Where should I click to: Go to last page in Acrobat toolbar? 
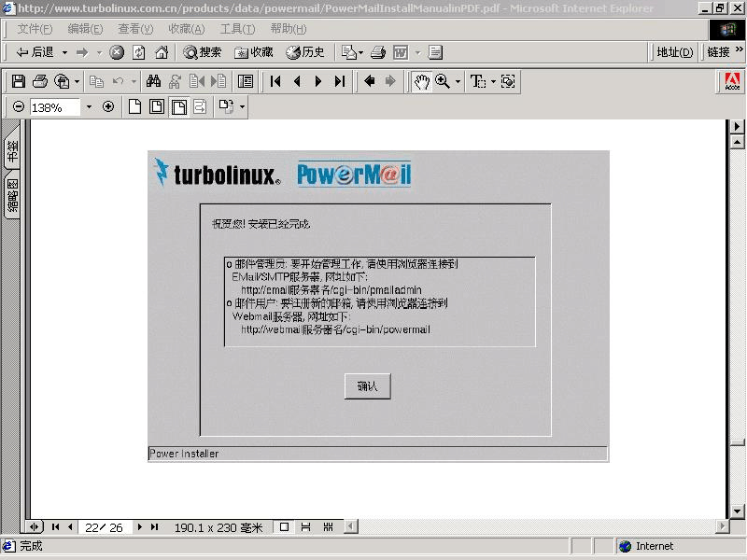click(x=340, y=81)
